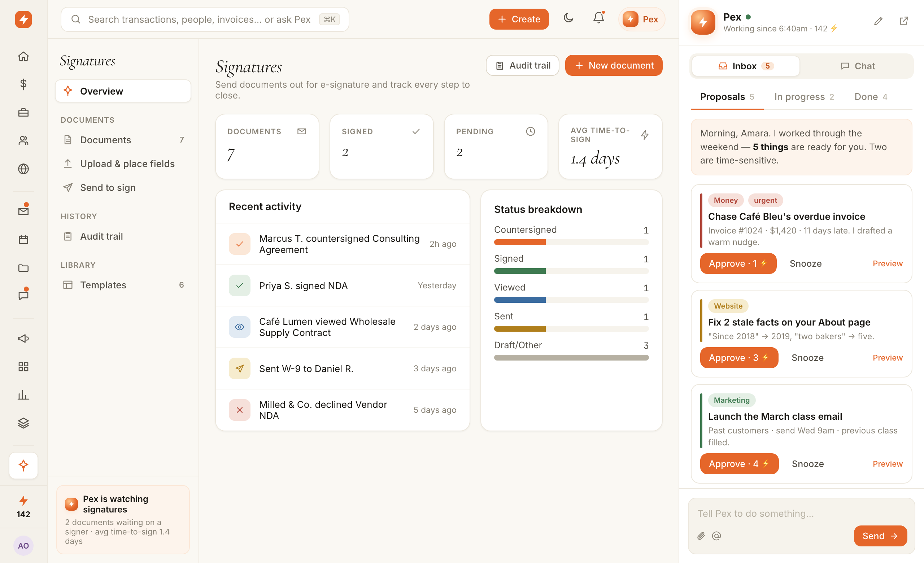Open Audit trail in sidebar History

[123, 236]
